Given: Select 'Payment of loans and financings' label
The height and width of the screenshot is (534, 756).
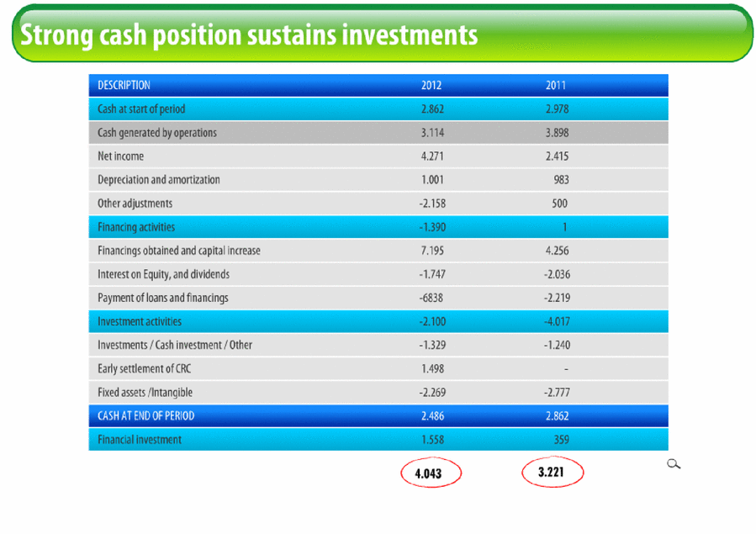Looking at the screenshot, I should point(163,298).
